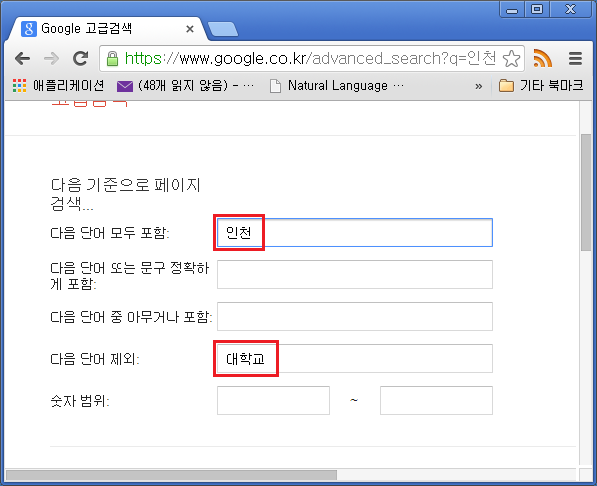Open the 기타 북마크 folder
The width and height of the screenshot is (597, 486).
point(541,86)
